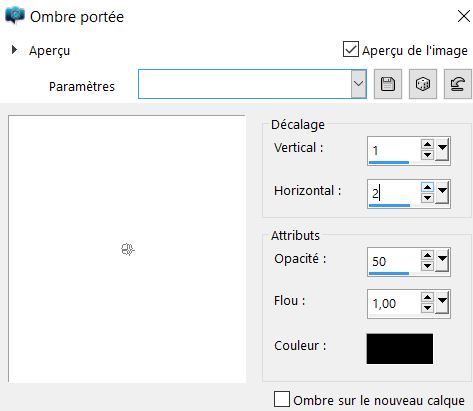Close the Ombre portée dialog
The width and height of the screenshot is (473, 411).
tap(464, 16)
